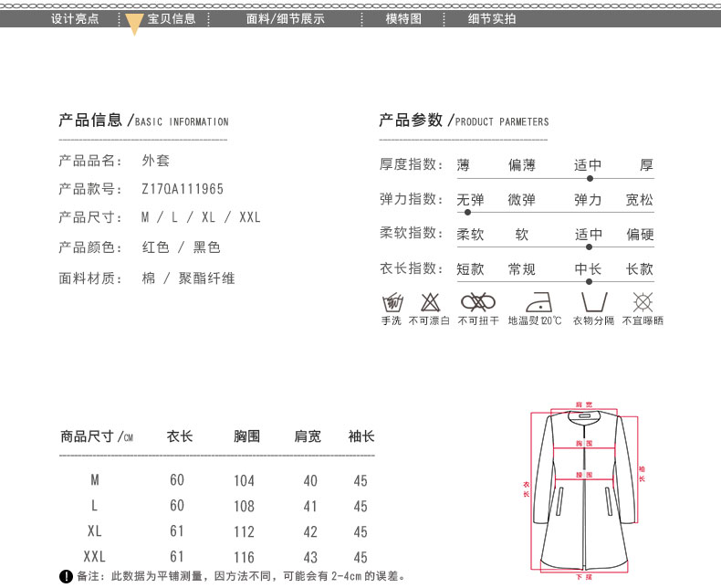Image resolution: width=721 pixels, height=588 pixels.
Task: Open the 细节实拍 tab
Action: tap(492, 18)
